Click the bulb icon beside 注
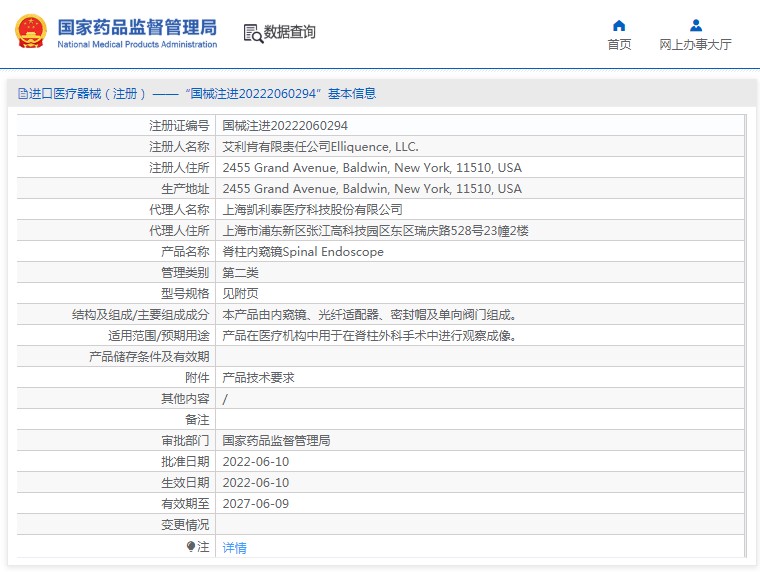This screenshot has height=572, width=760. click(x=190, y=546)
